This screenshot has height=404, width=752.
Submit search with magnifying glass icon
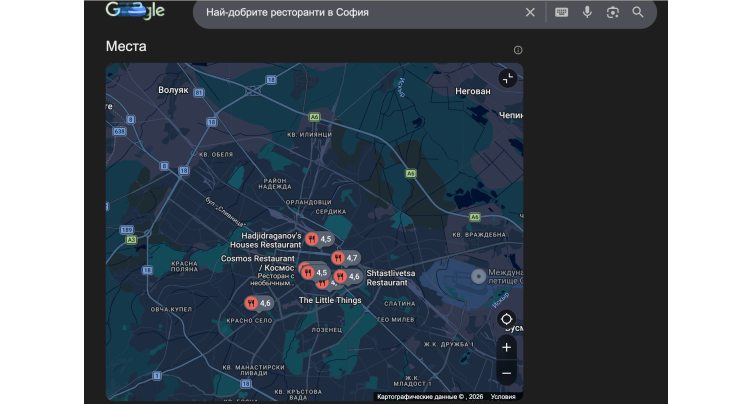click(x=638, y=12)
